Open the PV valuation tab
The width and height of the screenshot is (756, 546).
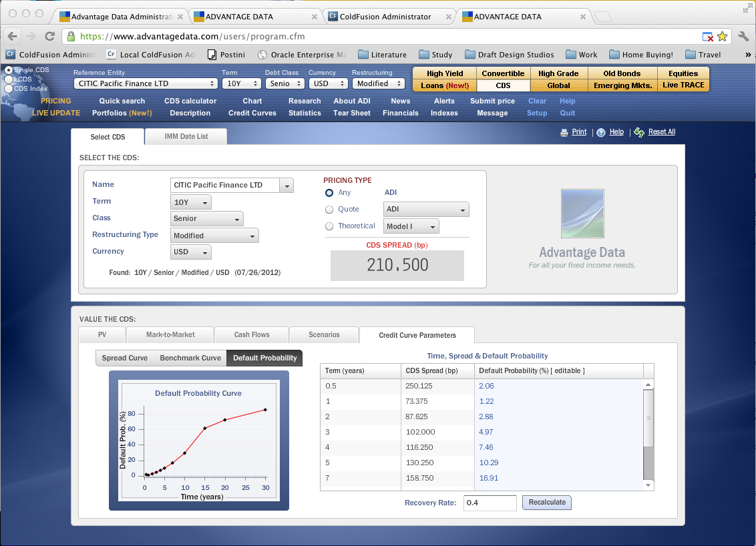click(102, 334)
